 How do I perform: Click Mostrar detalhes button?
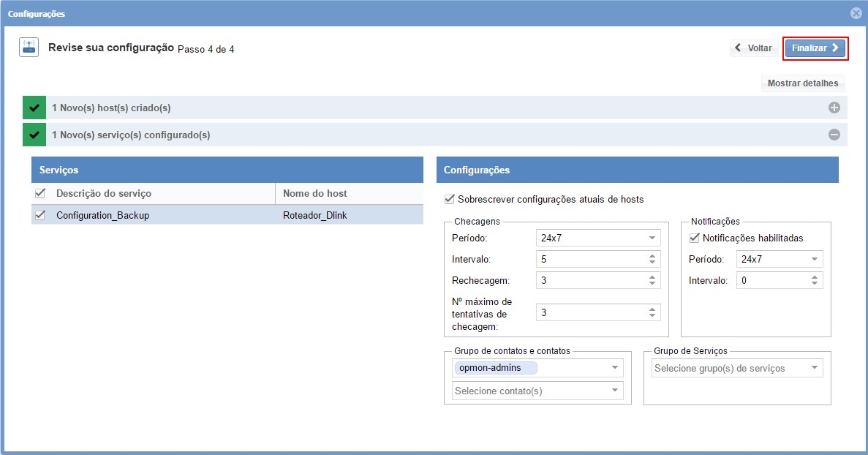tap(803, 83)
